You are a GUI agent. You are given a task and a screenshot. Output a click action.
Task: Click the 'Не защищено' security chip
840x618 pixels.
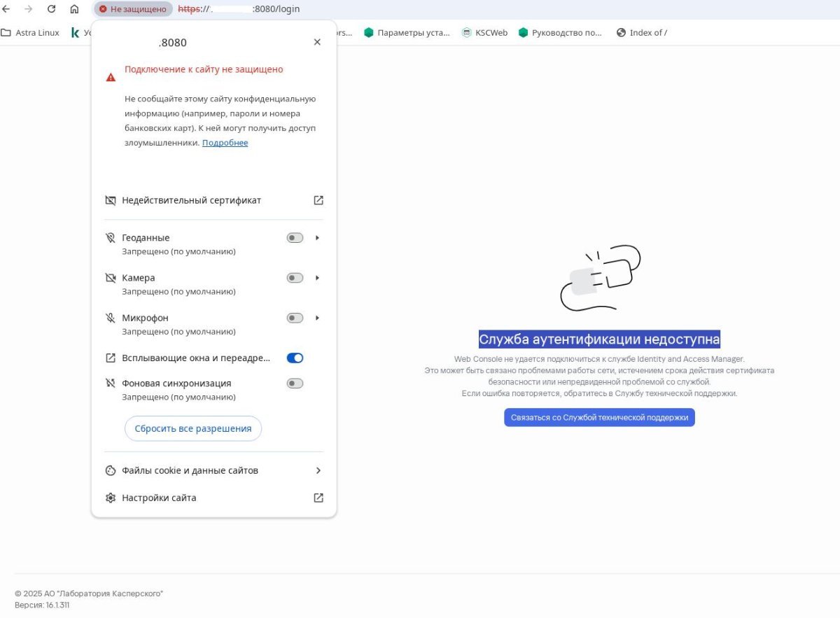pos(133,9)
